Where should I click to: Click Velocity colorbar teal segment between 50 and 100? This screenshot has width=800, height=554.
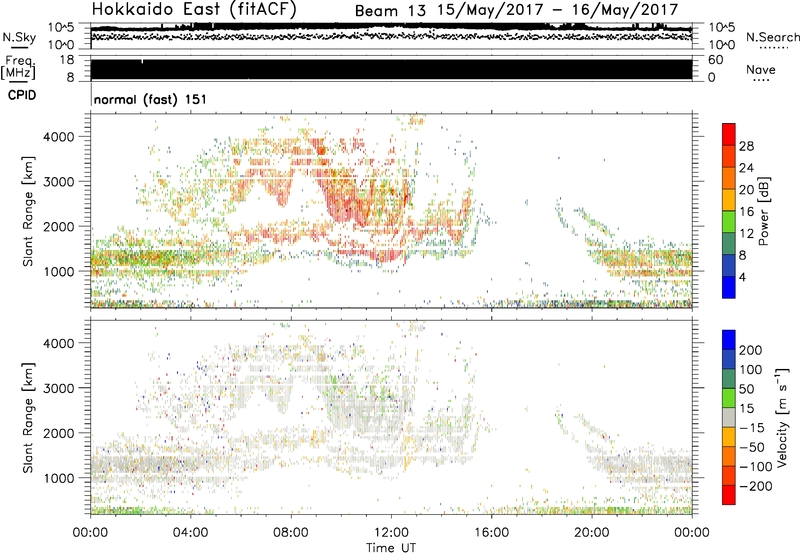point(729,379)
